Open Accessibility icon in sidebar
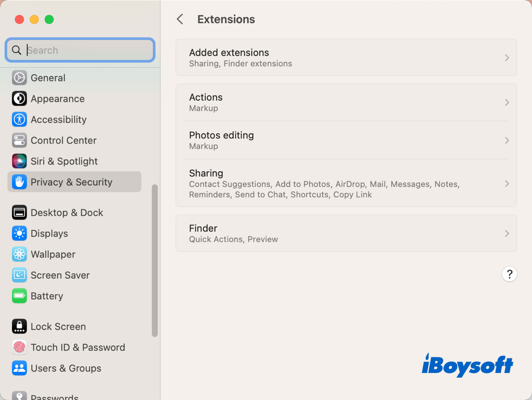The width and height of the screenshot is (532, 400). coord(19,120)
